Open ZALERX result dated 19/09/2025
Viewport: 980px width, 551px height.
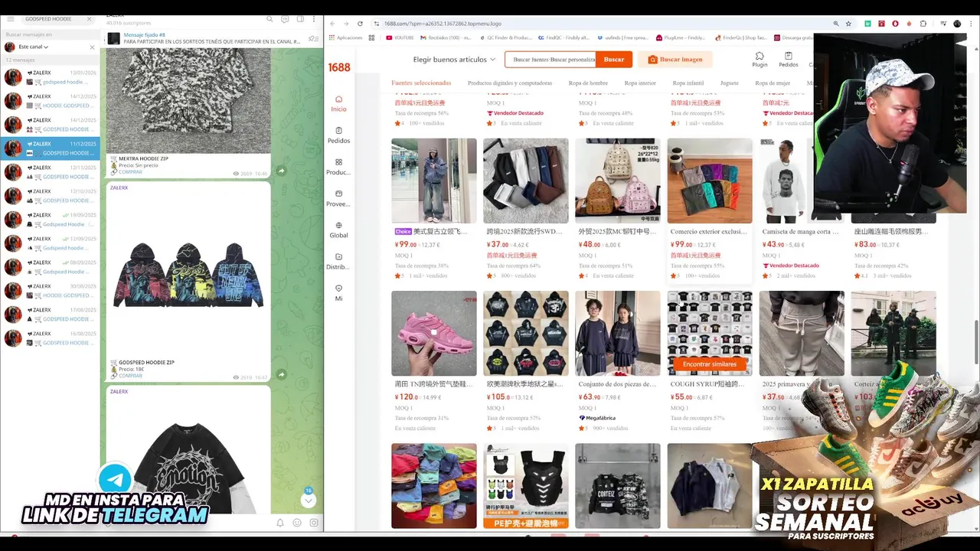tap(50, 220)
